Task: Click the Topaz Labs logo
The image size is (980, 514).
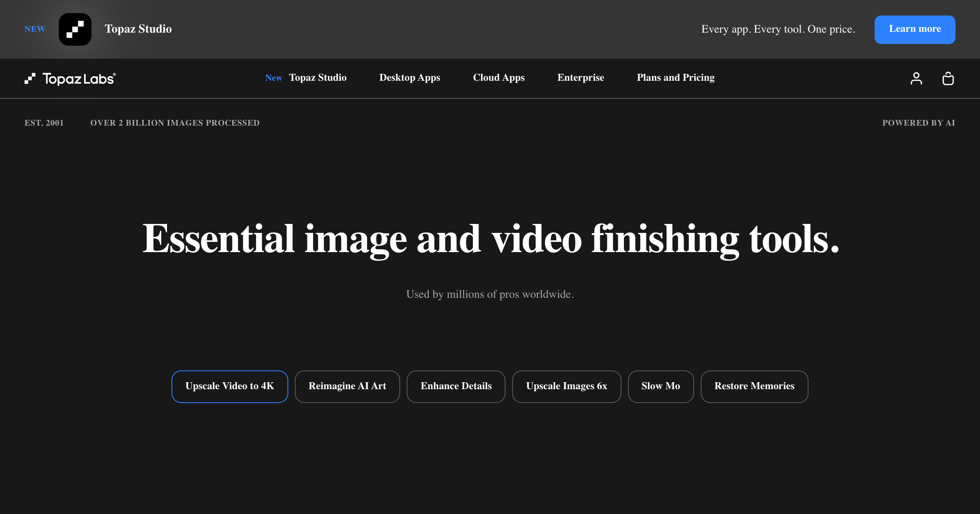Action: (70, 78)
